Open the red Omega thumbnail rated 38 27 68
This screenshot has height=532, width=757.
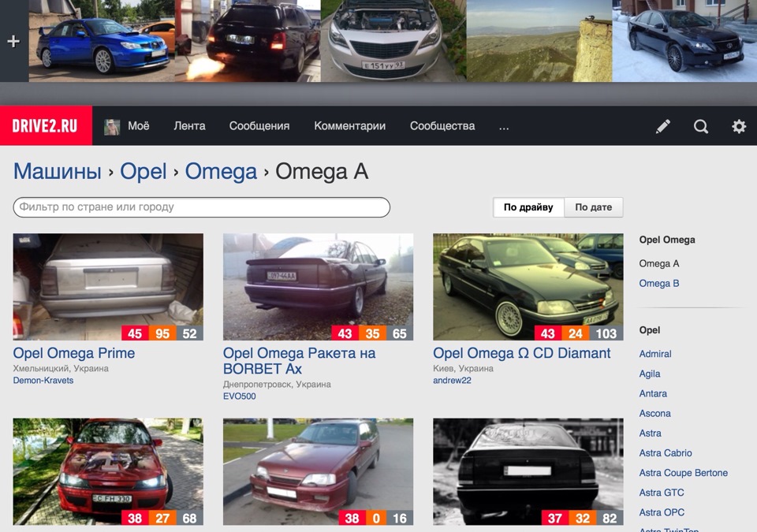pyautogui.click(x=108, y=471)
